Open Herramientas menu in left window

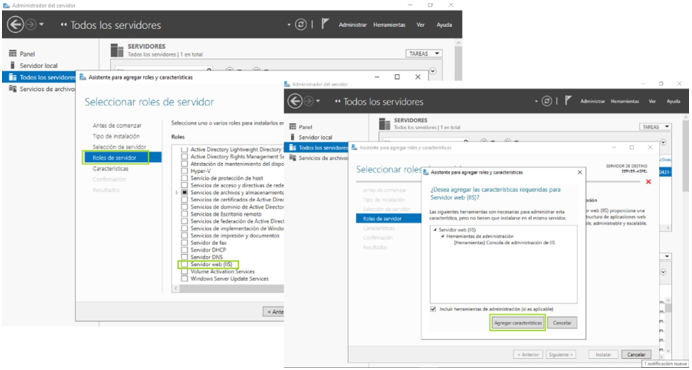[389, 25]
